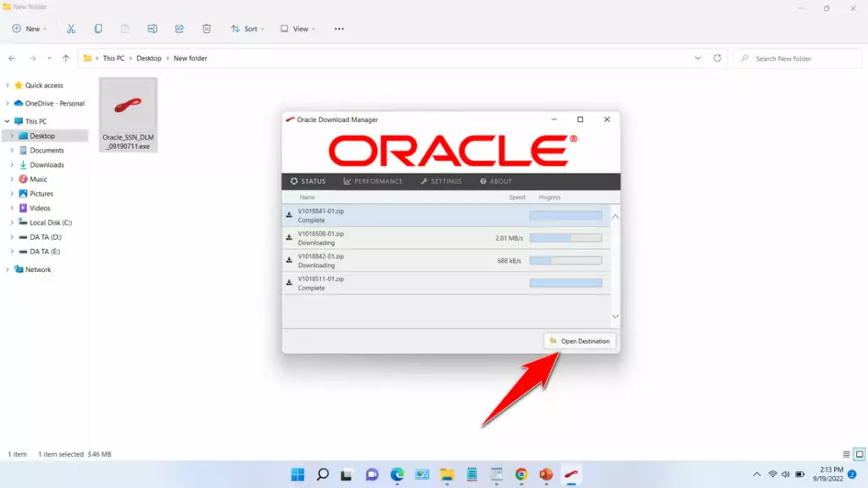This screenshot has height=488, width=868.
Task: Select Music in navigation pane
Action: (x=38, y=180)
